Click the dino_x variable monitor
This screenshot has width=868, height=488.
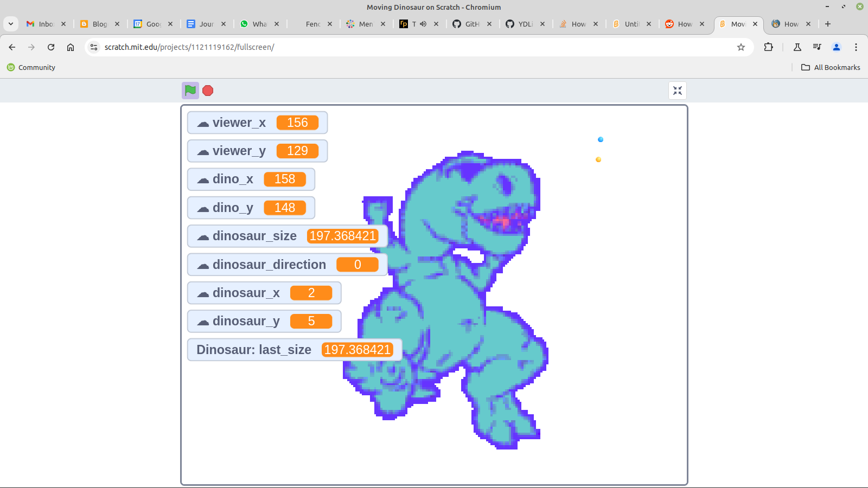[251, 179]
